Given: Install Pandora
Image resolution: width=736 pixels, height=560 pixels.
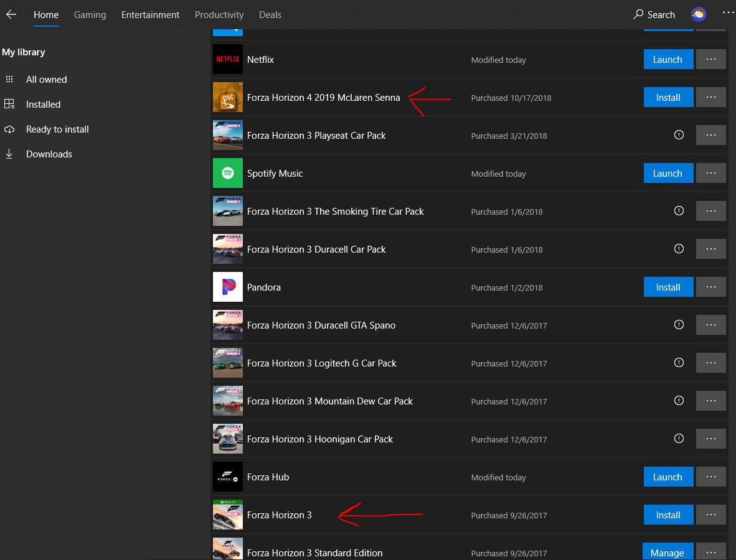Looking at the screenshot, I should pyautogui.click(x=668, y=287).
